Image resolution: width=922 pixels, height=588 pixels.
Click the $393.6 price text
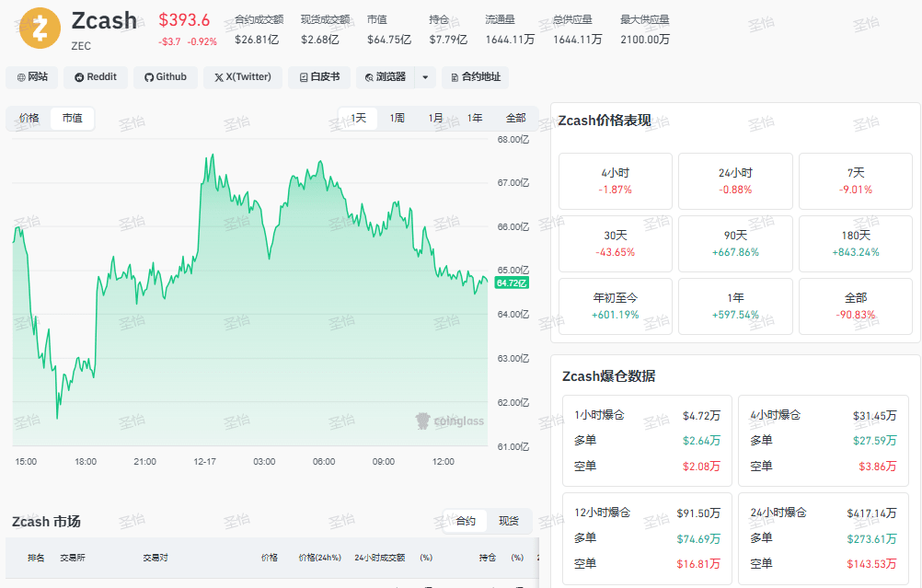pos(184,20)
